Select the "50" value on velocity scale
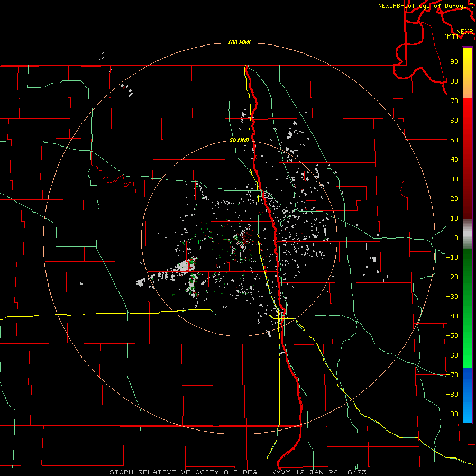Viewport: 476px width, 476px height. [454, 140]
